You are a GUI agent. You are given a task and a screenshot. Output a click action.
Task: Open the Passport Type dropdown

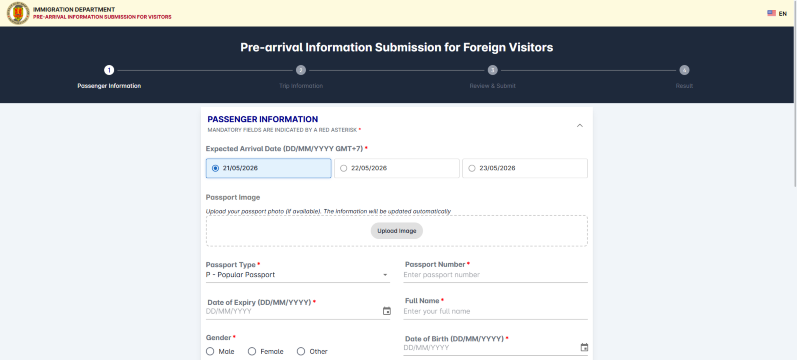click(x=298, y=275)
